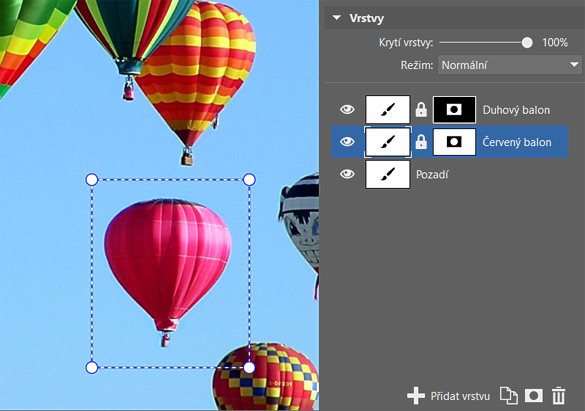This screenshot has height=411, width=585.
Task: Click lock icon on Červený balon layer
Action: click(x=421, y=142)
